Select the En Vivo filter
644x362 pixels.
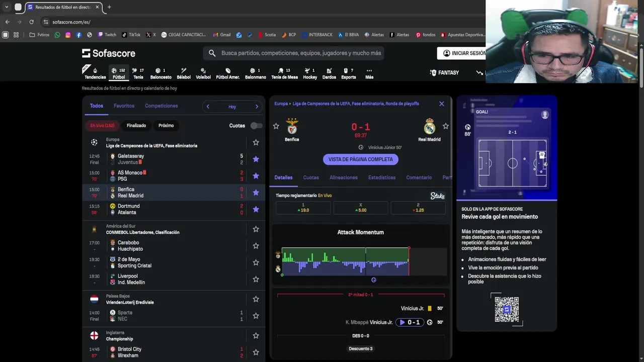[x=102, y=126]
